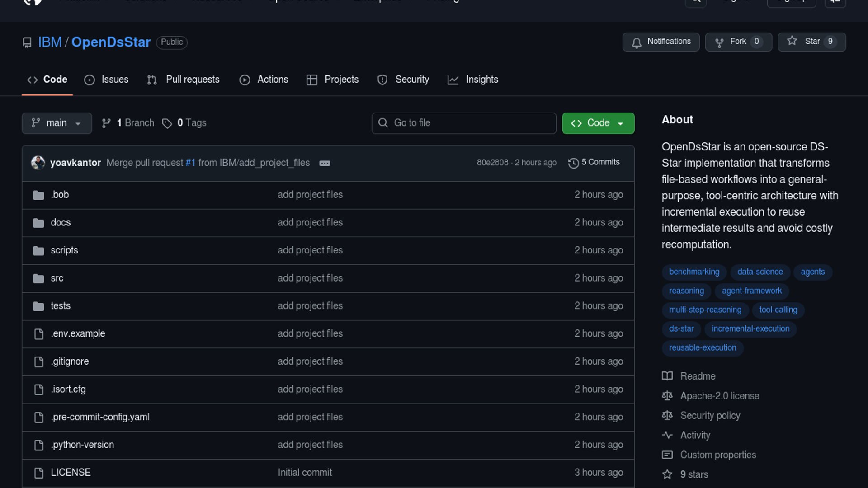This screenshot has width=868, height=488.
Task: Click the yoavkantor avatar thumbnail
Action: coord(38,163)
